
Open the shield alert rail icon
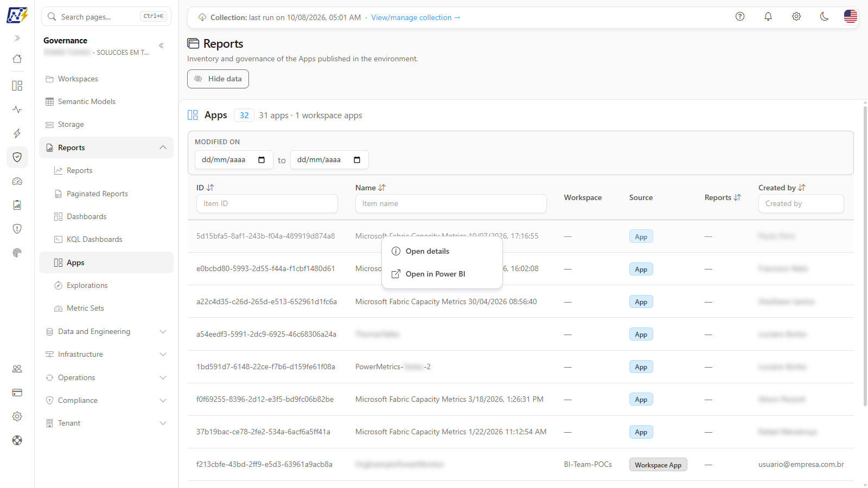pyautogui.click(x=17, y=229)
